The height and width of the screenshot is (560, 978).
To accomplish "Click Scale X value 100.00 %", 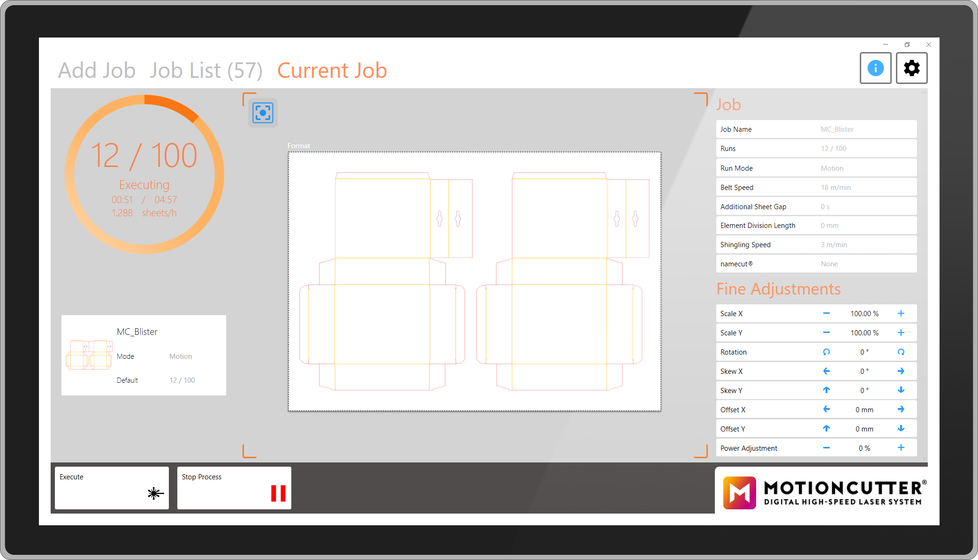I will [x=864, y=314].
